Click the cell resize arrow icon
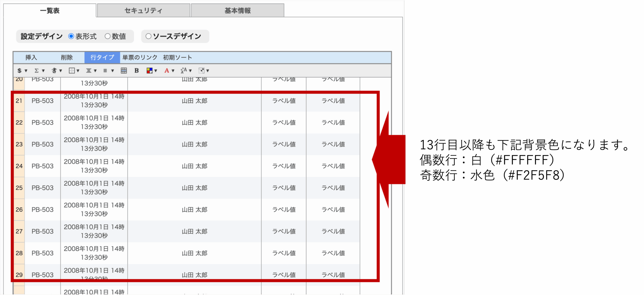 point(202,71)
